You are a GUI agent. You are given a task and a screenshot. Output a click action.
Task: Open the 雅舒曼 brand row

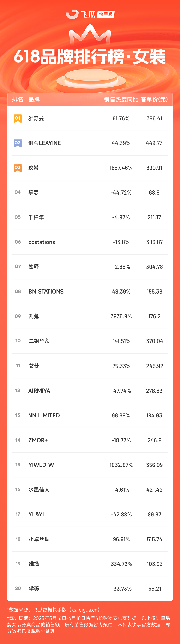(x=90, y=118)
